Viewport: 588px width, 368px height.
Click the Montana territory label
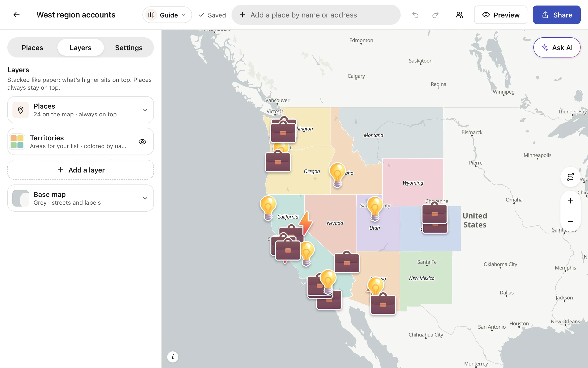(373, 135)
